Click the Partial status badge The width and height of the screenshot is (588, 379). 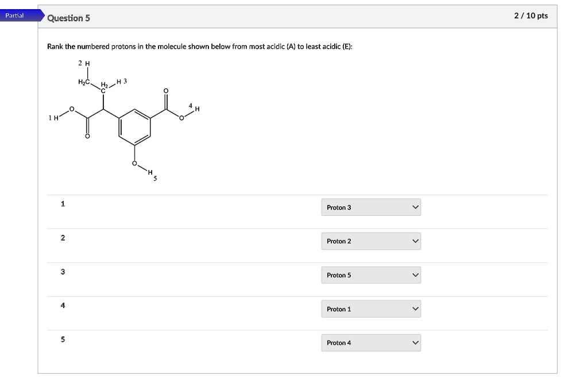[16, 16]
